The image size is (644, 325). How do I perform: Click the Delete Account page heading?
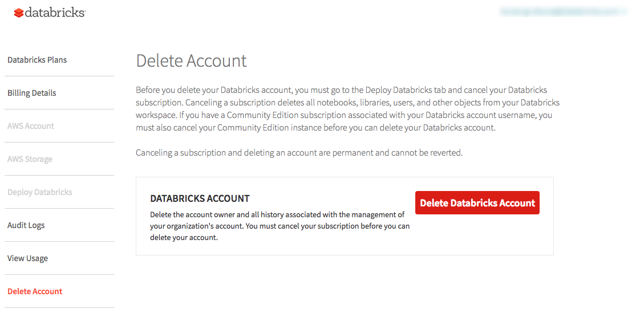(x=192, y=60)
